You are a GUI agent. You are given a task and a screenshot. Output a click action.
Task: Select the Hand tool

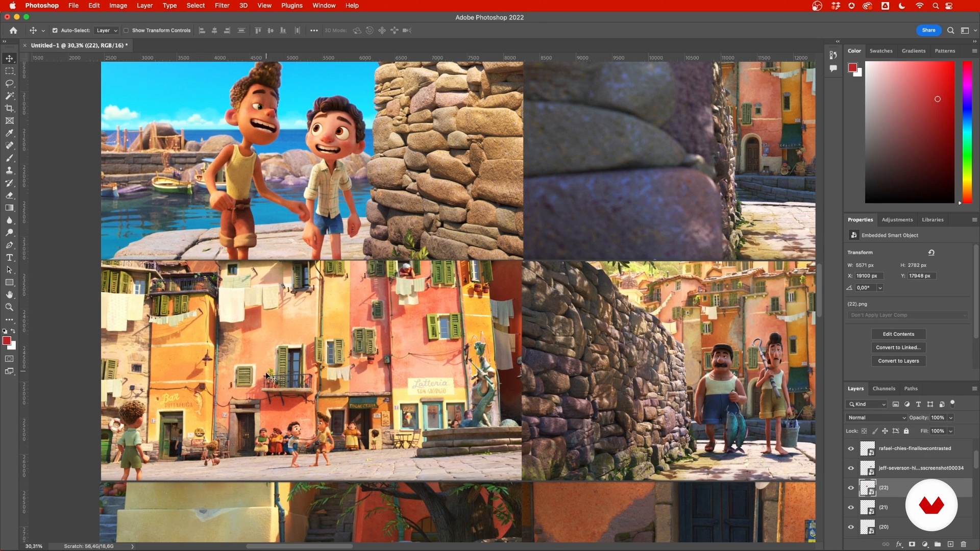click(x=9, y=295)
